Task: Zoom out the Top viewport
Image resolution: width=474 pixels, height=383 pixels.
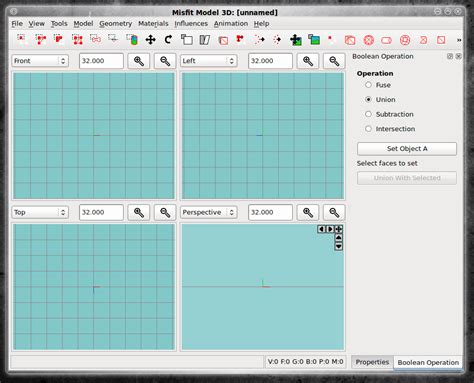Action: click(165, 212)
